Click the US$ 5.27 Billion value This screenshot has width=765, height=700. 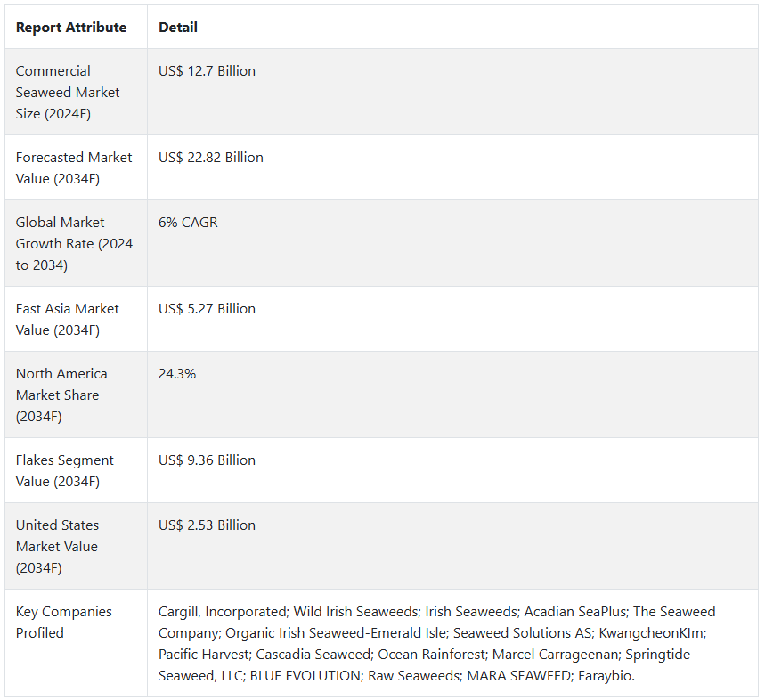[207, 309]
